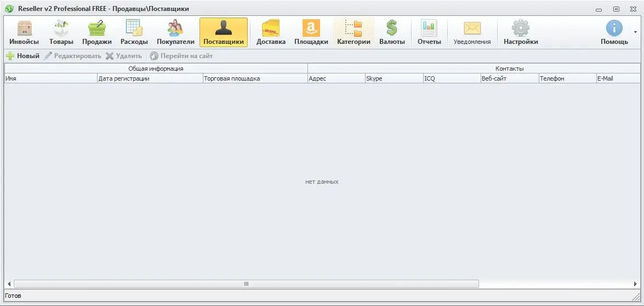Image resolution: width=644 pixels, height=306 pixels.
Task: Click the horizontal scrollbar thumb
Action: 247,284
